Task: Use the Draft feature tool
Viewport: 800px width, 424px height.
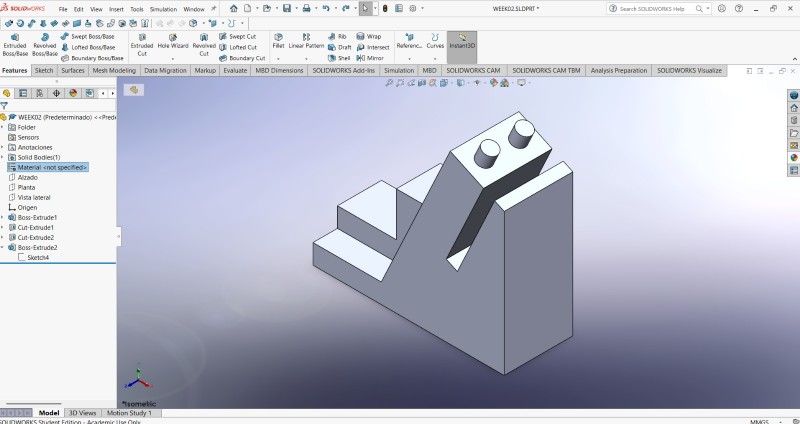Action: [x=339, y=47]
